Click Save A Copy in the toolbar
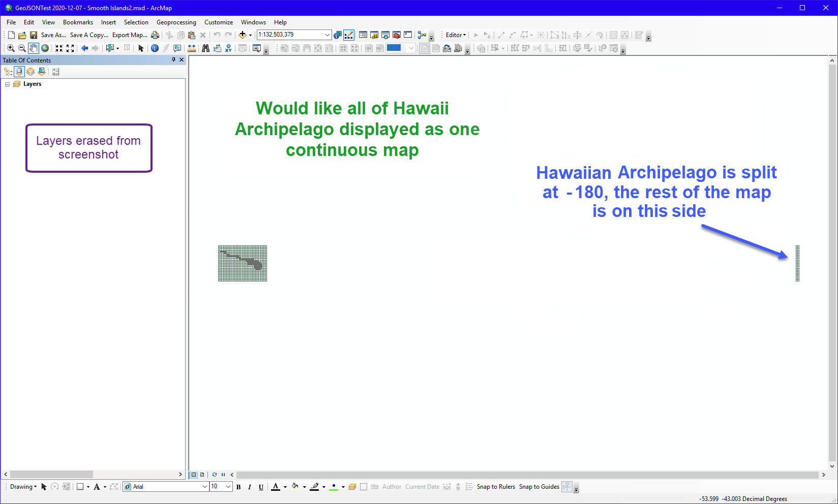This screenshot has height=504, width=838. [x=88, y=35]
